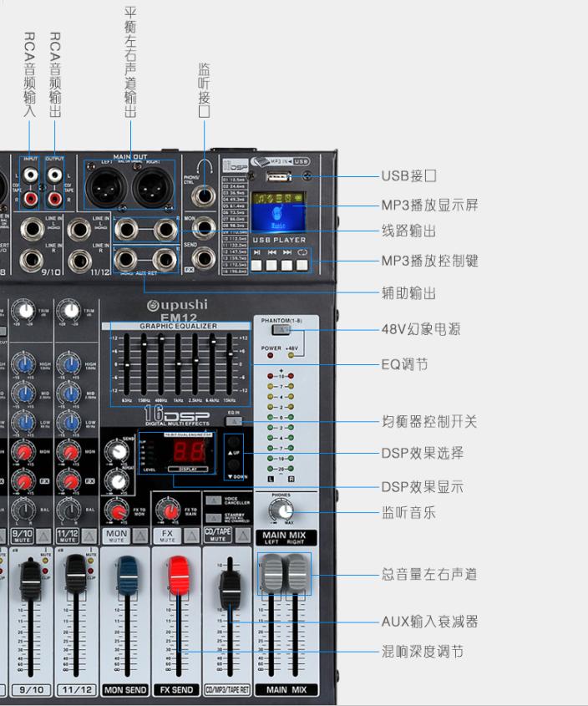Mute channel 11/12 with its mute button
588x706 pixels.
[x=89, y=536]
